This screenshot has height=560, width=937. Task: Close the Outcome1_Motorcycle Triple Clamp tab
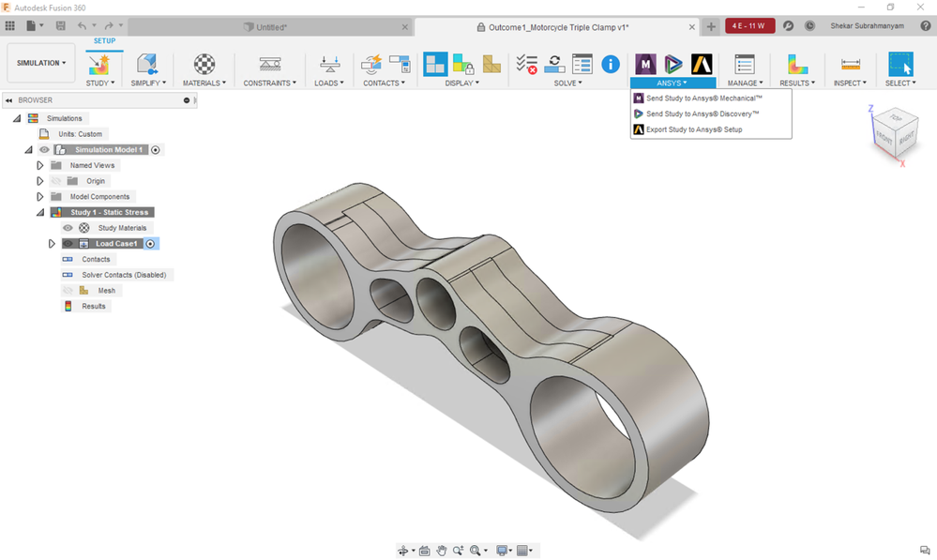point(692,27)
